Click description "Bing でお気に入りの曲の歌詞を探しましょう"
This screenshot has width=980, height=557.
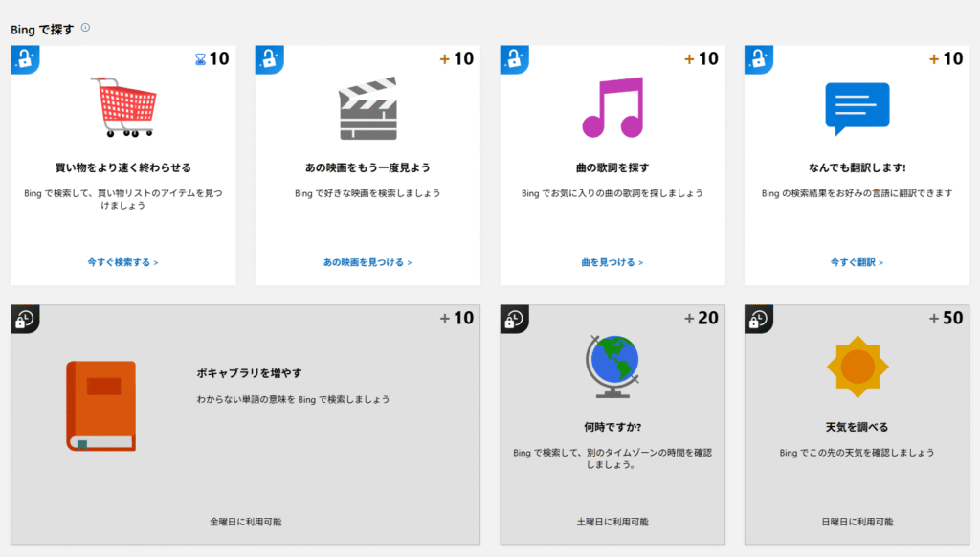click(612, 193)
